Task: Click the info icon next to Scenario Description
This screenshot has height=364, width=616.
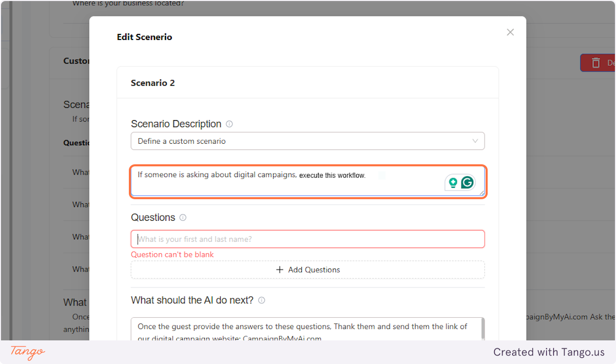Action: [x=229, y=124]
